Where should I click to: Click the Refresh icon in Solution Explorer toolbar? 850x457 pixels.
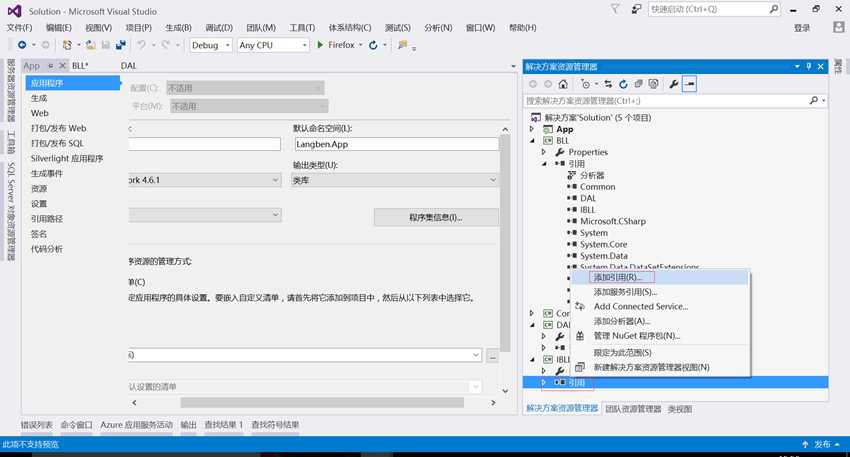[623, 84]
